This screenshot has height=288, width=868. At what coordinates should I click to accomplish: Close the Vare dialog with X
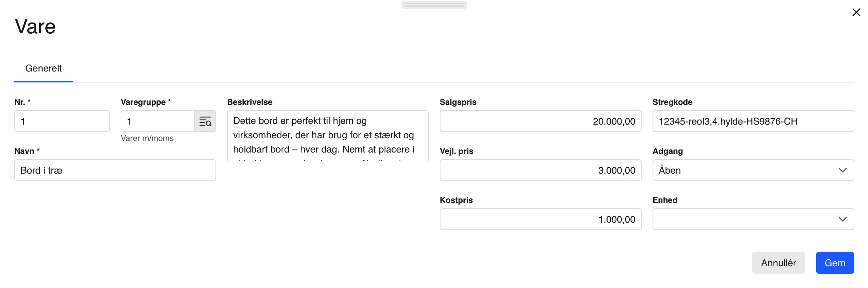click(856, 12)
